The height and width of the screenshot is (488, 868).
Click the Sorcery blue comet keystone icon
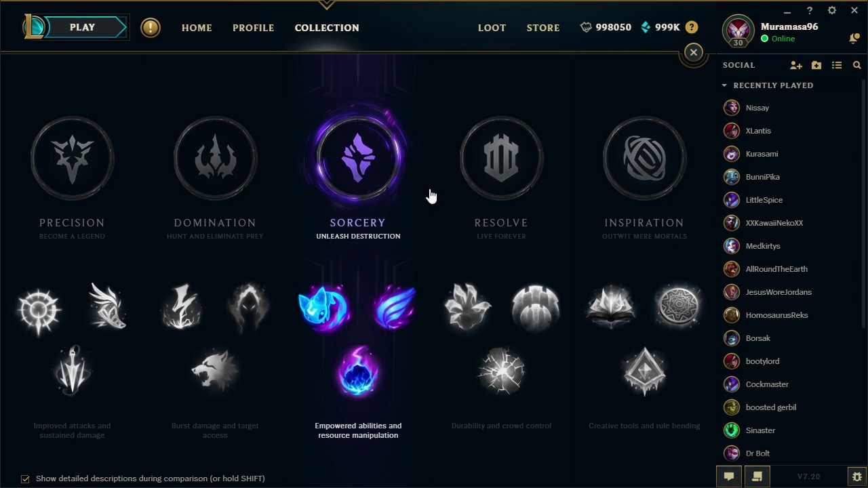[323, 307]
